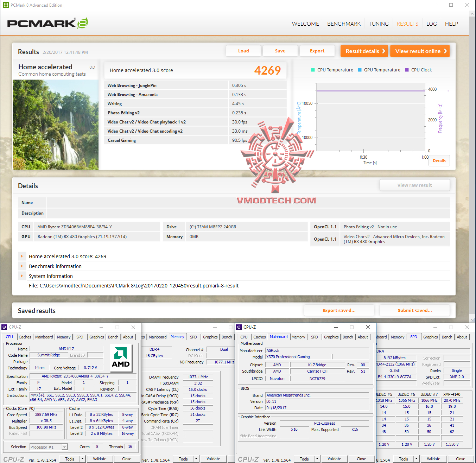This screenshot has width=476, height=463.
Task: Open the Tools dropdown arrow in CPU-Z Mainboard window
Action: [x=317, y=459]
